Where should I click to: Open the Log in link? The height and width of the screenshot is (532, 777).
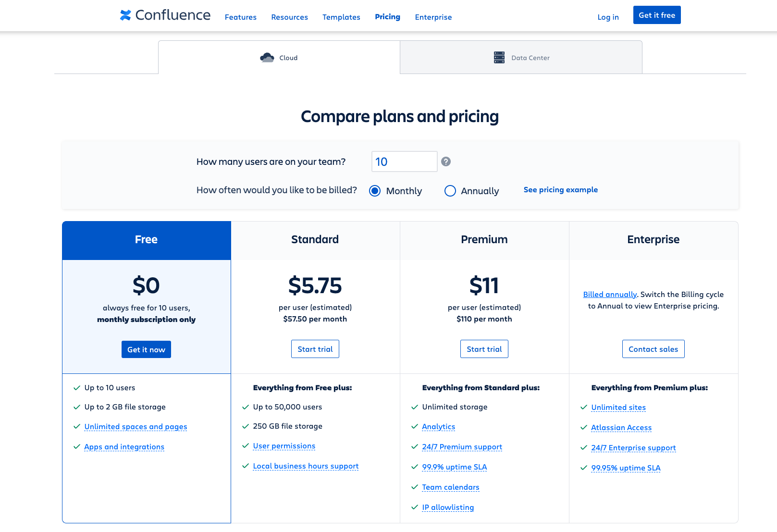point(608,17)
